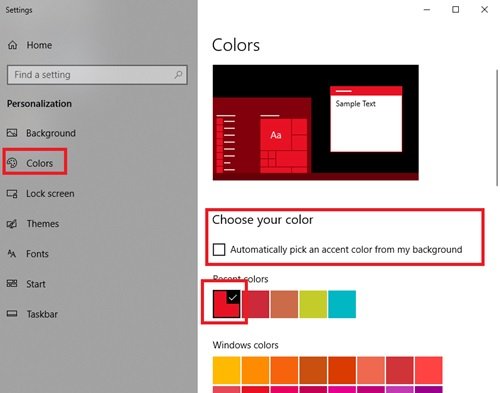Click the 'Colors' page title

(236, 45)
